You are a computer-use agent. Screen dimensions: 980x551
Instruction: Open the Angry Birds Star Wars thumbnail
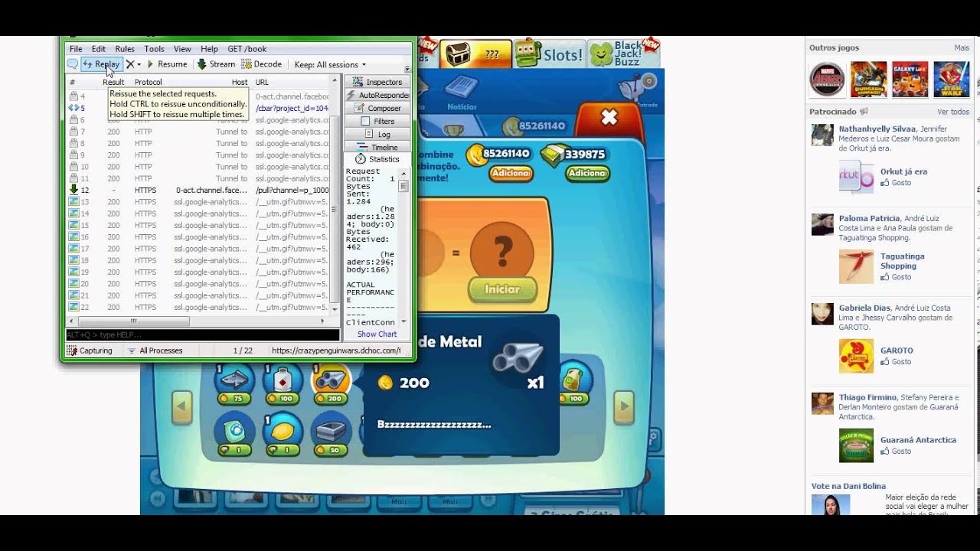pos(952,79)
